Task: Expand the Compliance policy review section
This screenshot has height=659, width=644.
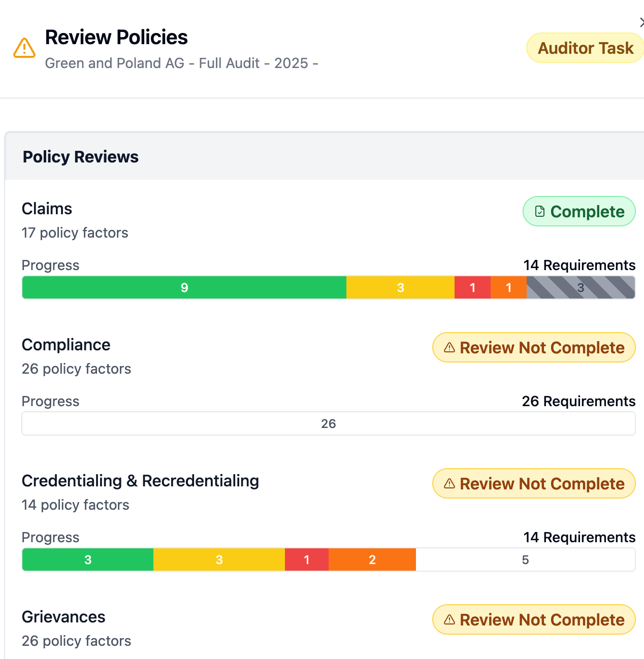Action: tap(66, 345)
